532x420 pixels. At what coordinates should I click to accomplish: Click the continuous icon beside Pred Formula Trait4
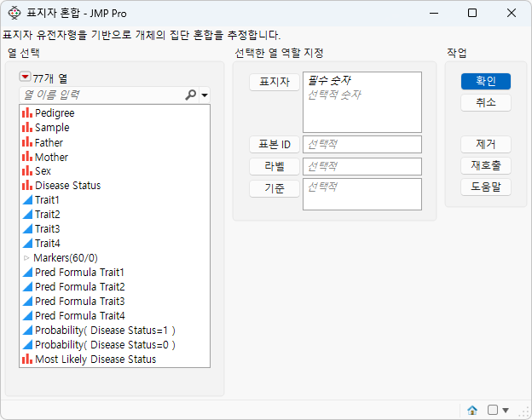[x=27, y=316]
